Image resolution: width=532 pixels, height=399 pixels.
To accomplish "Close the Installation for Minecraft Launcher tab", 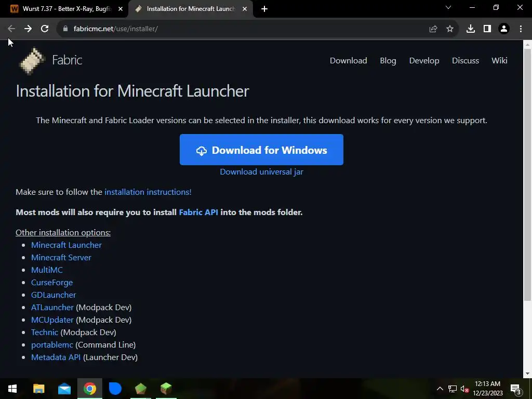I will pyautogui.click(x=245, y=9).
